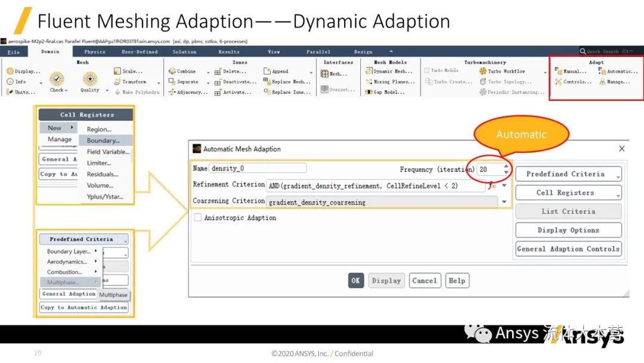Click Copy to Automatic Adaption button
This screenshot has height=363, width=644.
pos(84,307)
